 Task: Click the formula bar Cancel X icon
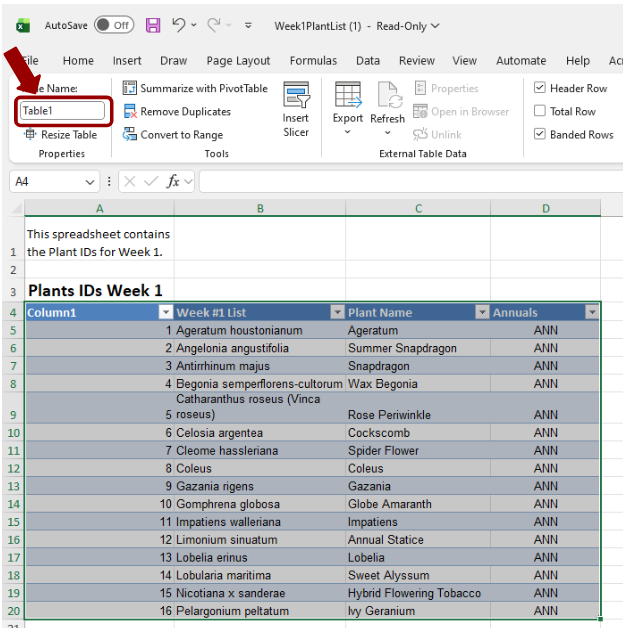(x=129, y=182)
